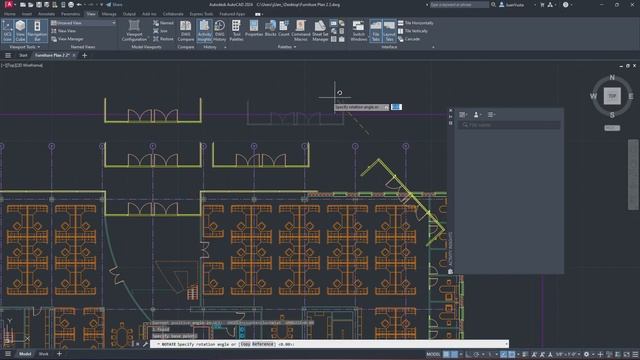Click TOP face of the ViewCube

612,96
